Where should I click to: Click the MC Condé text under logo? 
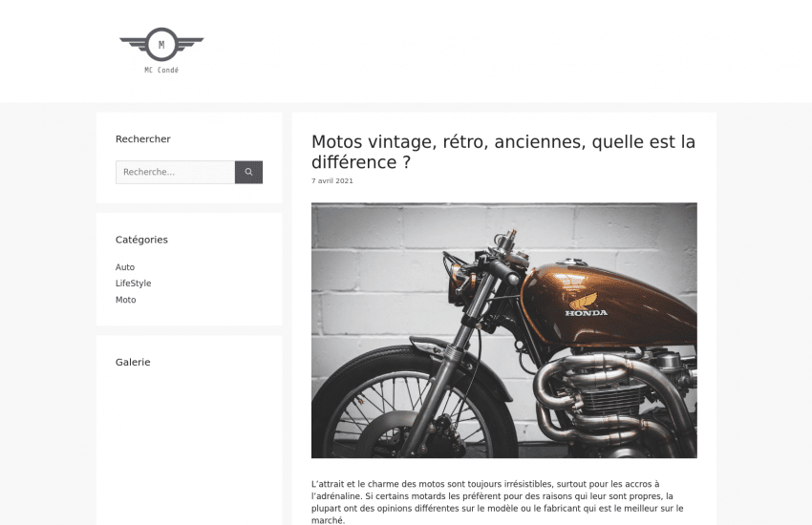pos(161,70)
